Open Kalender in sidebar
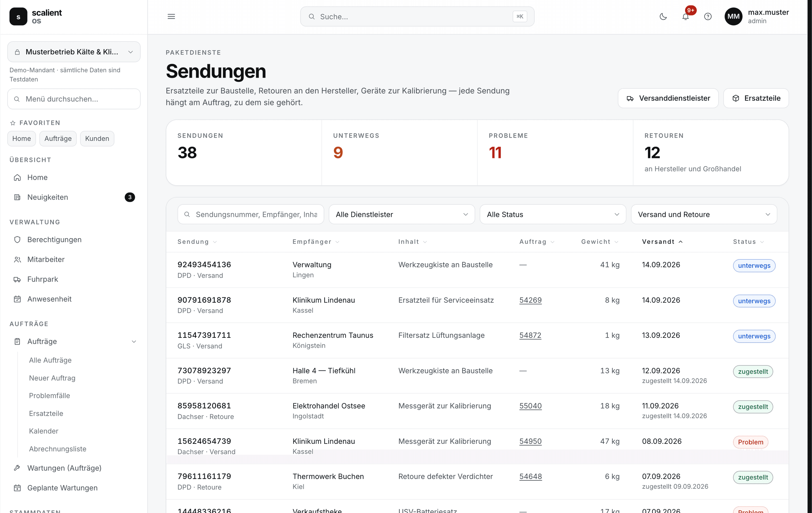Screen dimensions: 812x513 click(x=44, y=431)
